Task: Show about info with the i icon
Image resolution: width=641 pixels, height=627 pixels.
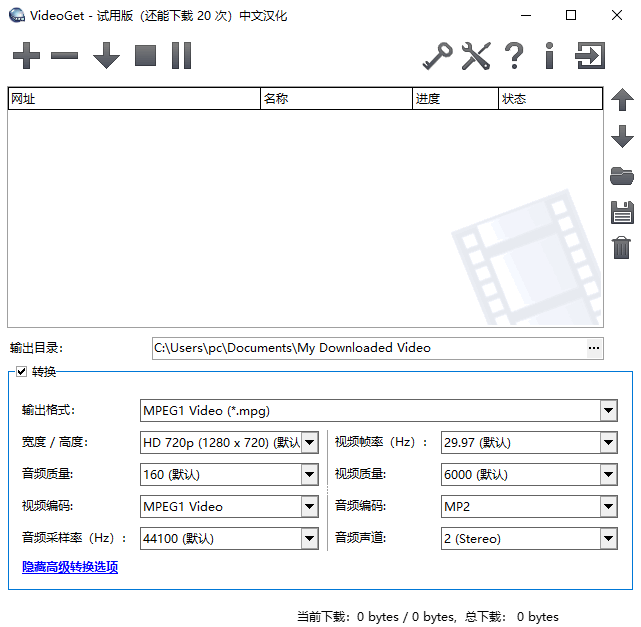Action: point(549,56)
